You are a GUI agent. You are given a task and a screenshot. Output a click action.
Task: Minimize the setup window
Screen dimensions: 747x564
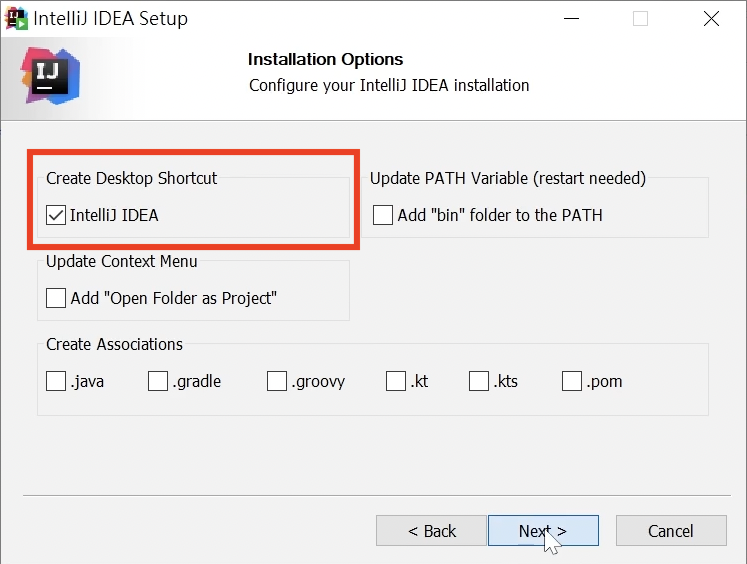(571, 19)
